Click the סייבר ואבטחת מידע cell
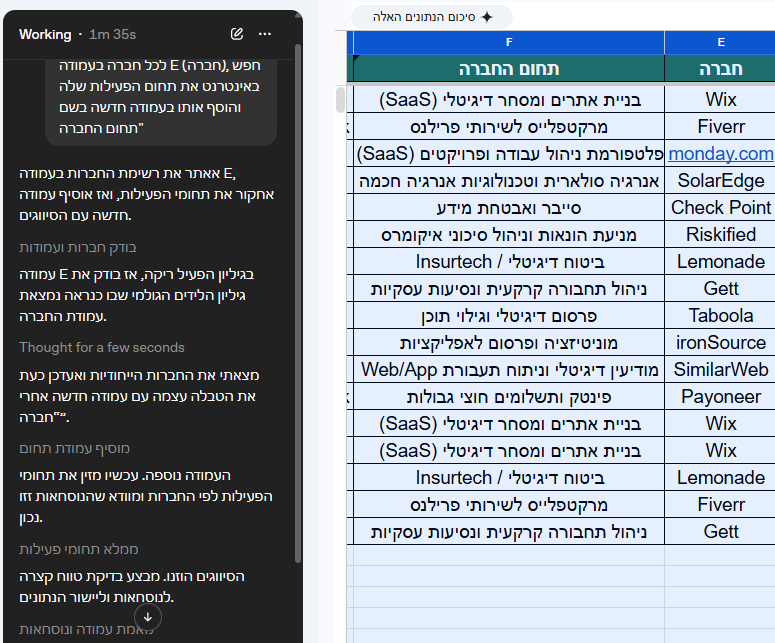Image resolution: width=775 pixels, height=643 pixels. pyautogui.click(x=509, y=208)
